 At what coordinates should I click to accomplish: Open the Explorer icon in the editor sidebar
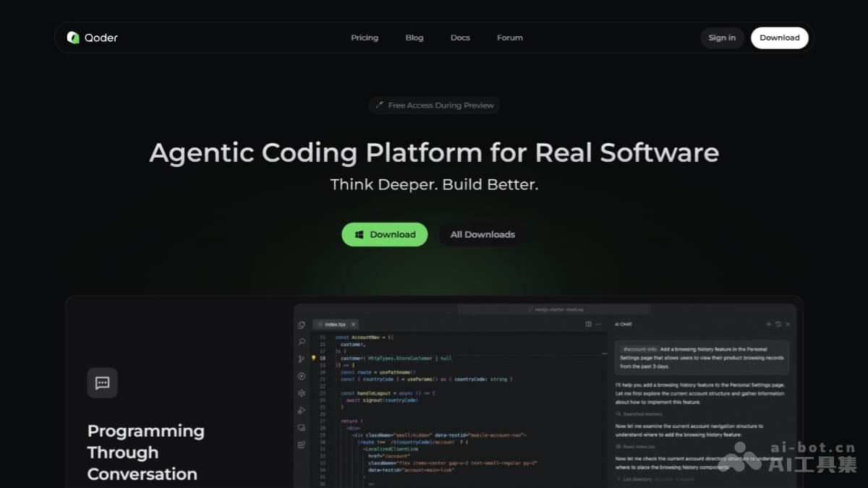(x=302, y=325)
